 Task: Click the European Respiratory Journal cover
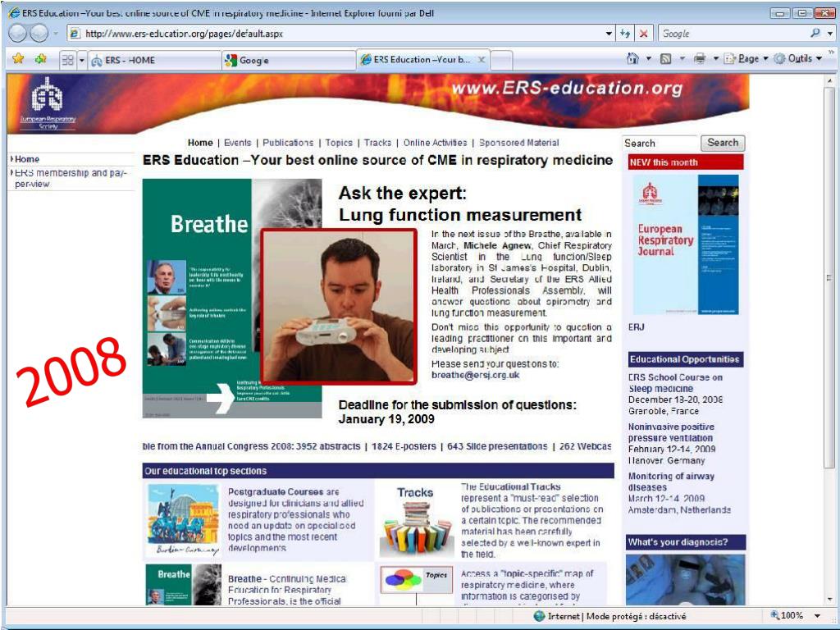click(686, 244)
